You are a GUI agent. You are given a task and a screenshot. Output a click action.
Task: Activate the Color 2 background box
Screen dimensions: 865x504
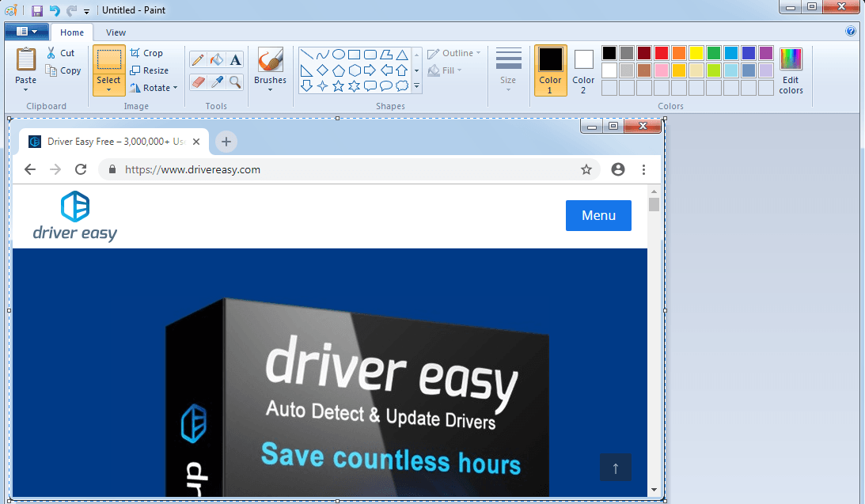(x=583, y=70)
